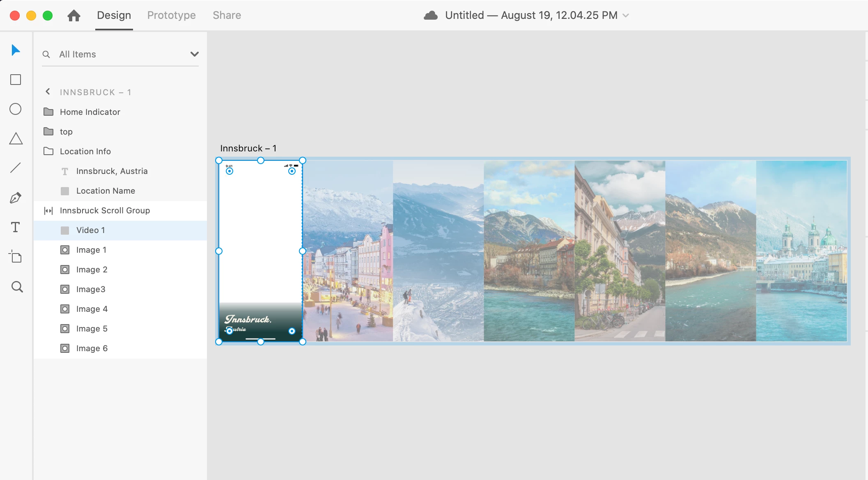Select the Innsbruck Scroll Group layer
The height and width of the screenshot is (480, 868).
tap(105, 210)
